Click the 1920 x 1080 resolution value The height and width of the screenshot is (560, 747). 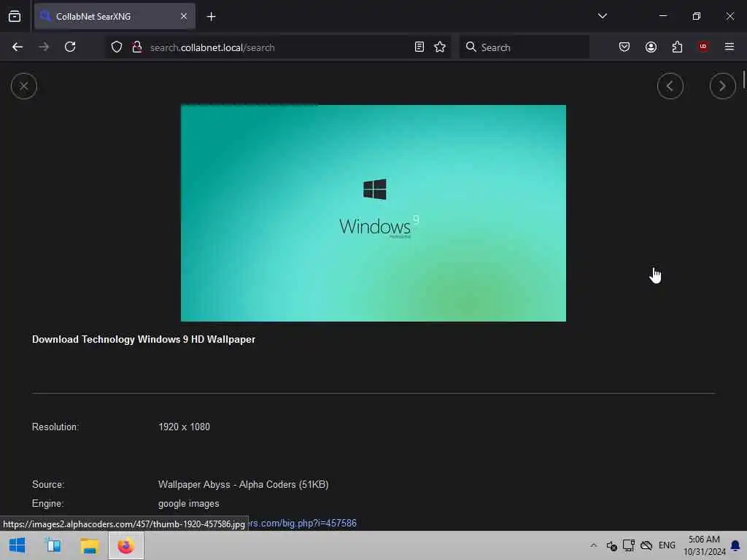coord(184,427)
